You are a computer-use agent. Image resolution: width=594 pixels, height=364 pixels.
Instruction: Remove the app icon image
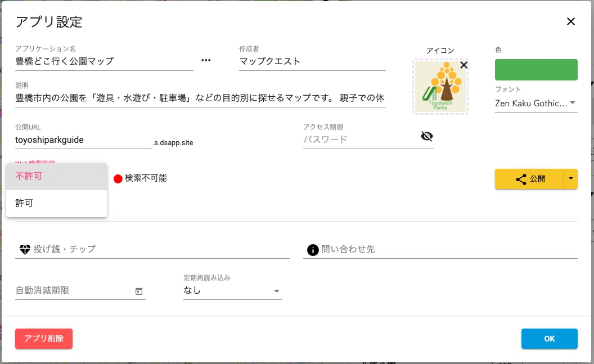coord(463,65)
